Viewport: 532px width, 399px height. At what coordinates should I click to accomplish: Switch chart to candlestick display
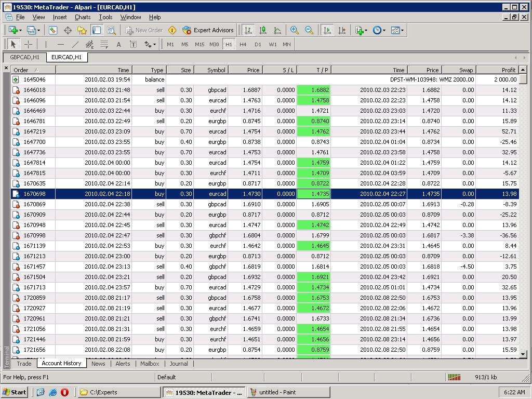click(263, 30)
